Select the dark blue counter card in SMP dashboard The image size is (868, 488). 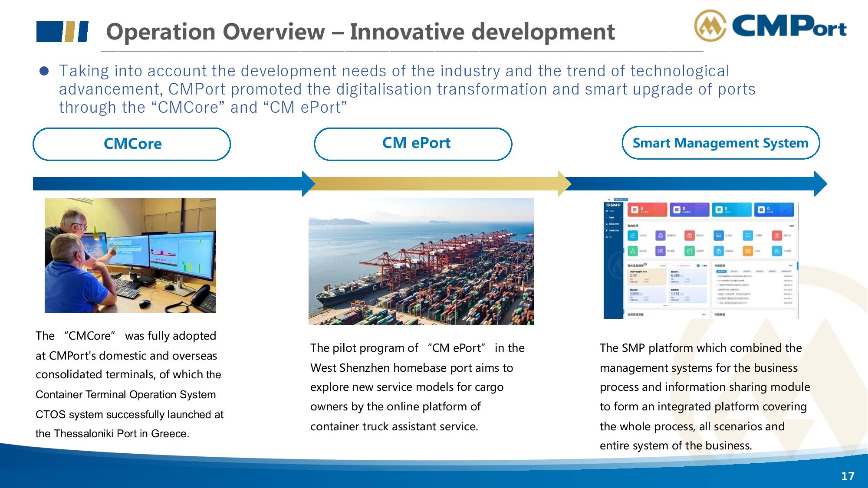(774, 210)
